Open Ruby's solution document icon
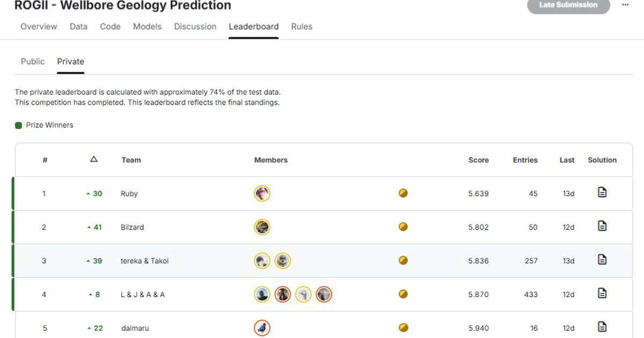Viewport: 644px width, 338px height. click(602, 192)
